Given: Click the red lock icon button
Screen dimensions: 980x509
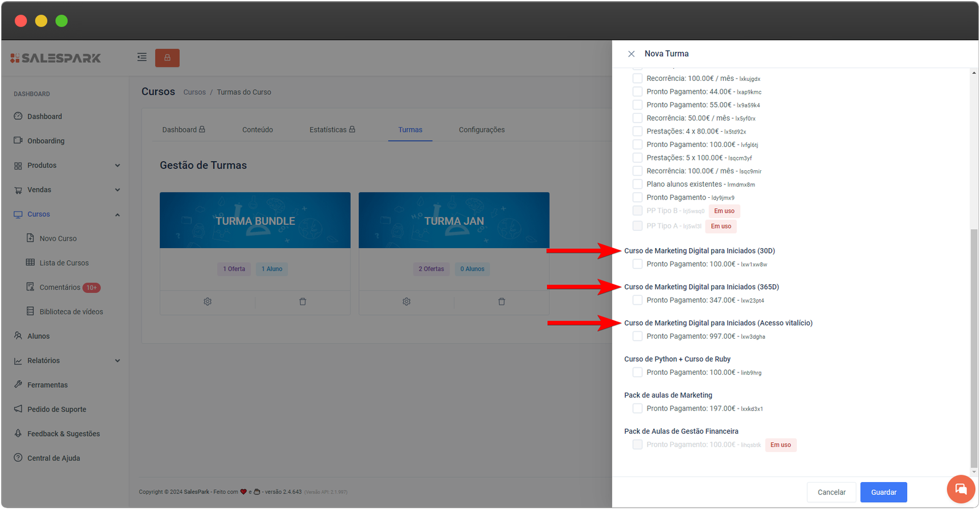Looking at the screenshot, I should click(x=167, y=58).
